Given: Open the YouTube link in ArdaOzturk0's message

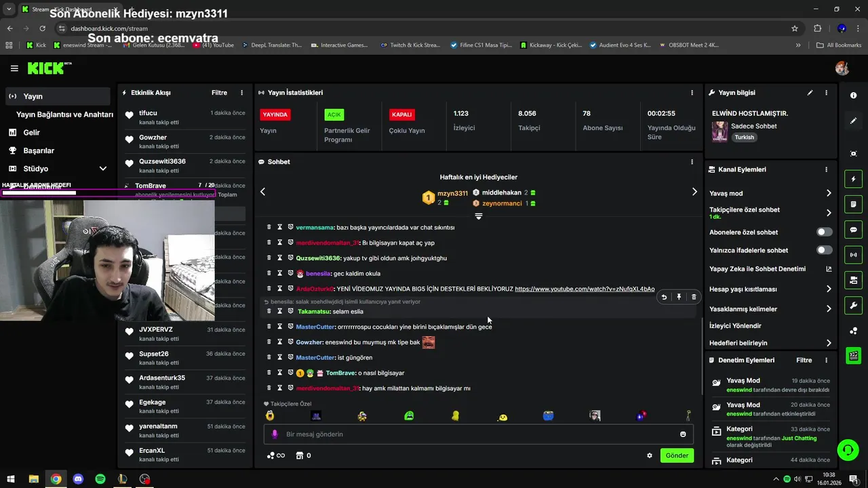Looking at the screenshot, I should click(585, 289).
